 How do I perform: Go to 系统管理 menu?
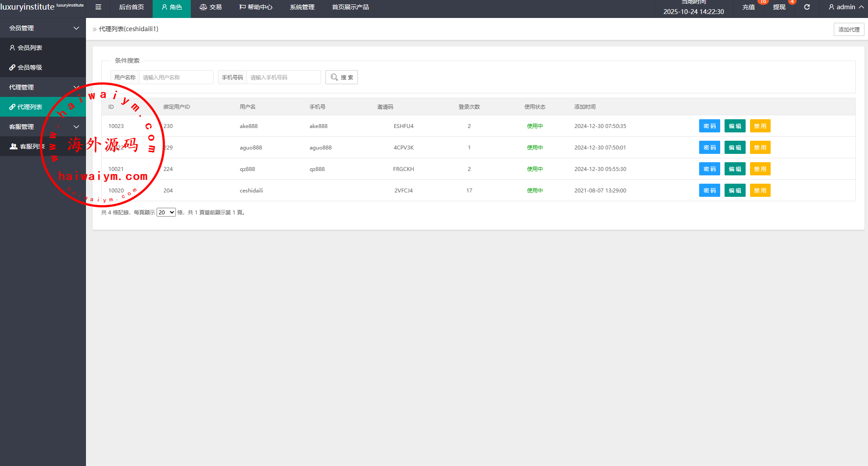pyautogui.click(x=302, y=7)
